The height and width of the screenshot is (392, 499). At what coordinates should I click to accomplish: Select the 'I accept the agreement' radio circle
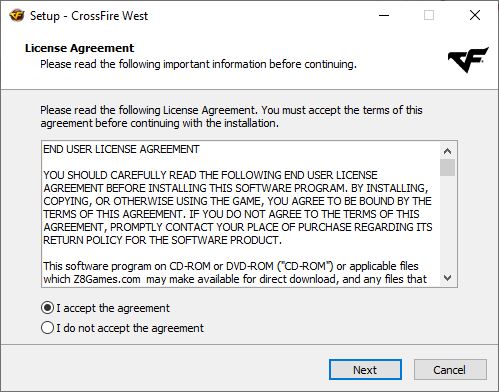[x=47, y=308]
